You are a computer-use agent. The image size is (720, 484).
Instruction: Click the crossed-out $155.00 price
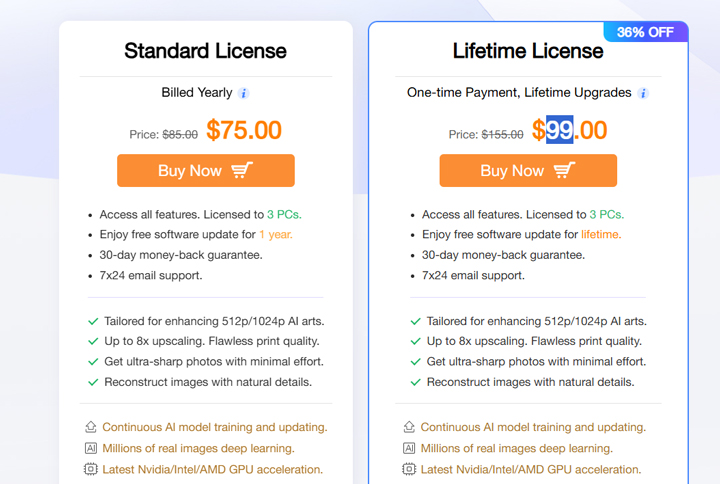coord(502,135)
